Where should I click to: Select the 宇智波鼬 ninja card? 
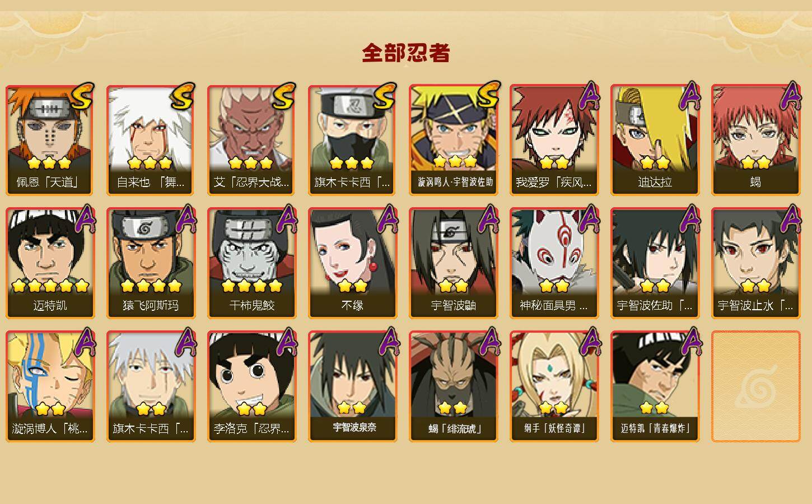coord(453,263)
